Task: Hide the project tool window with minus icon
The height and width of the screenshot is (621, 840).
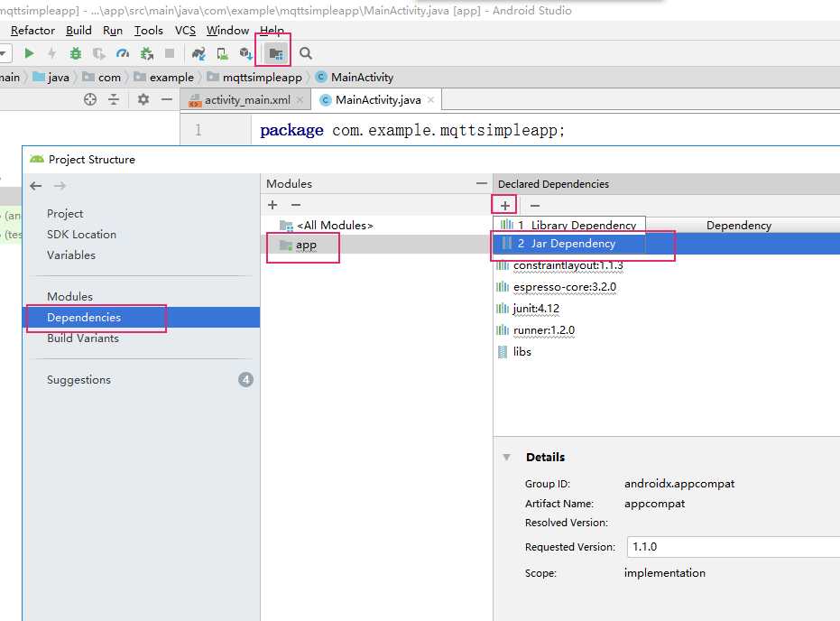Action: (x=167, y=99)
